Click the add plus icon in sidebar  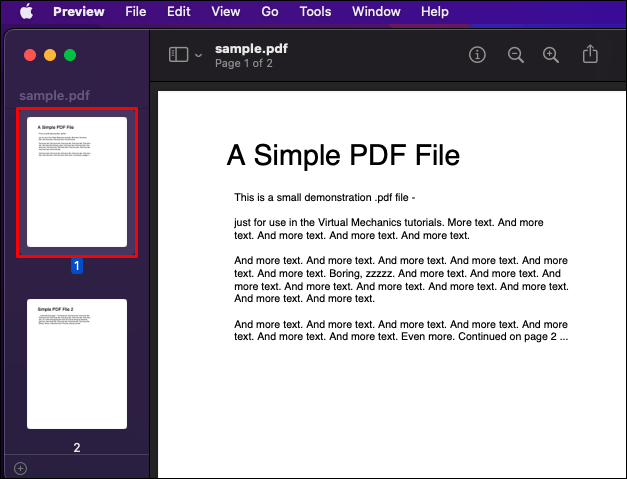[20, 468]
